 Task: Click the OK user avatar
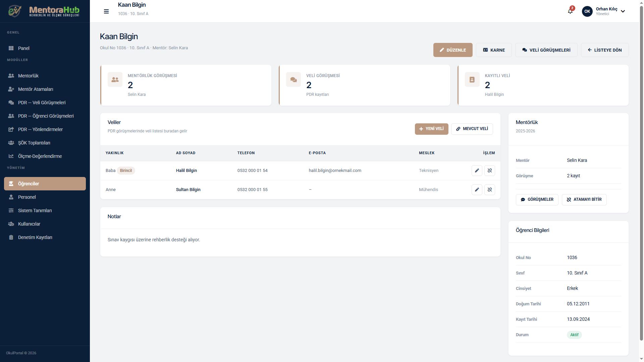[x=587, y=11]
